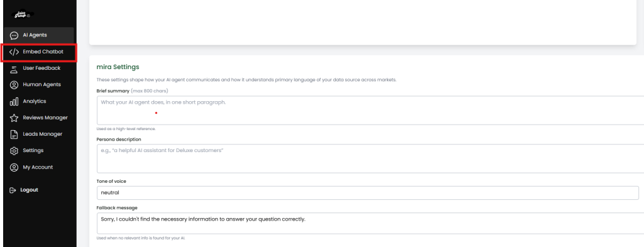Focus the Persona description text area

(370, 158)
